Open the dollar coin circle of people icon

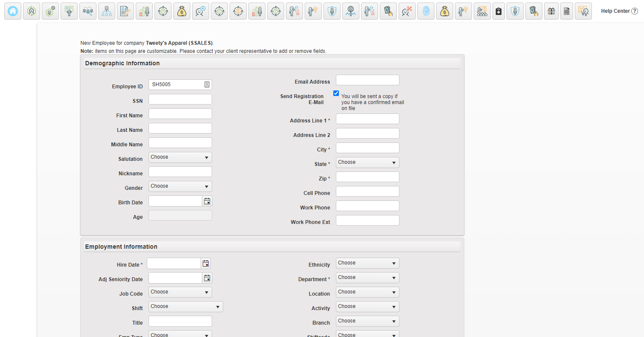tap(238, 11)
